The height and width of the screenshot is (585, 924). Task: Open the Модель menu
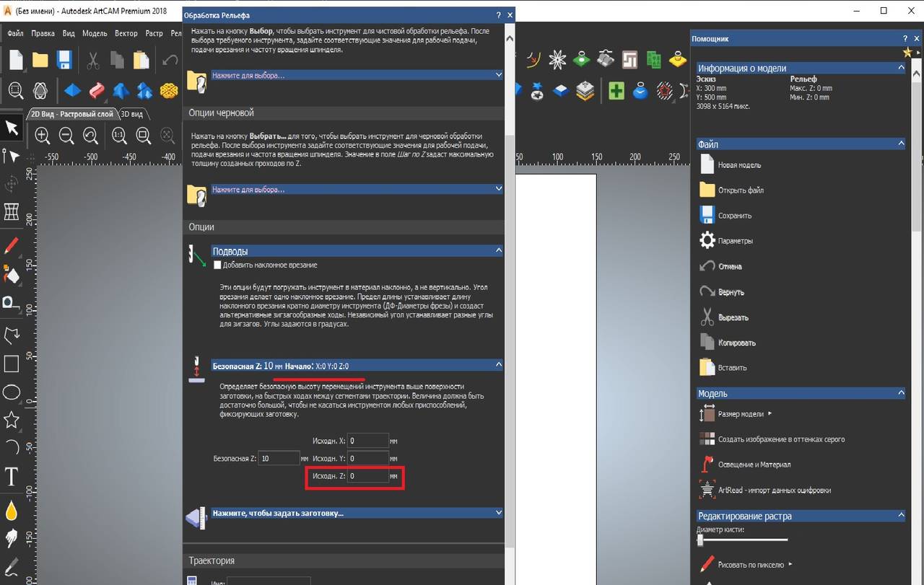[x=95, y=33]
